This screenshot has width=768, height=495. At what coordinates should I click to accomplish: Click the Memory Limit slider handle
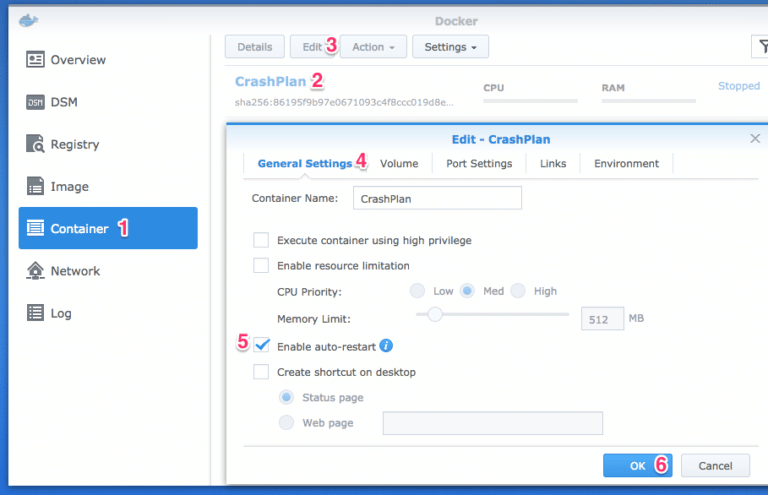pyautogui.click(x=434, y=314)
